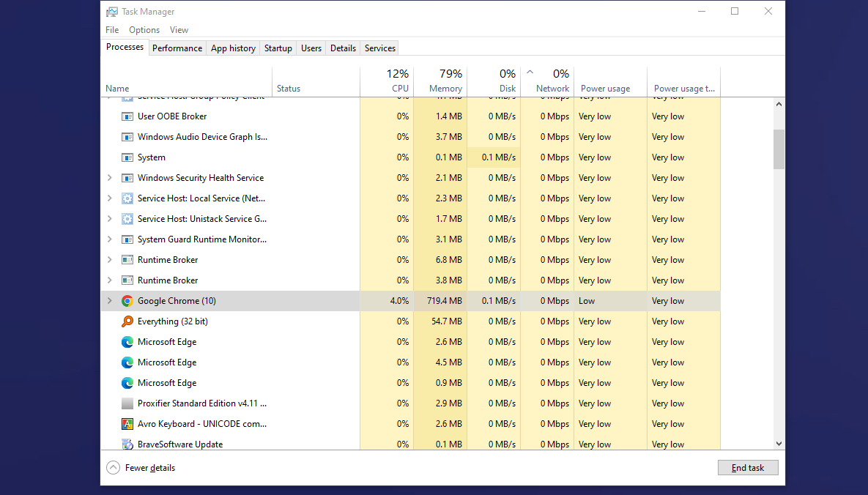Viewport: 868px width, 495px height.
Task: Click the Task Manager title bar icon
Action: point(112,12)
